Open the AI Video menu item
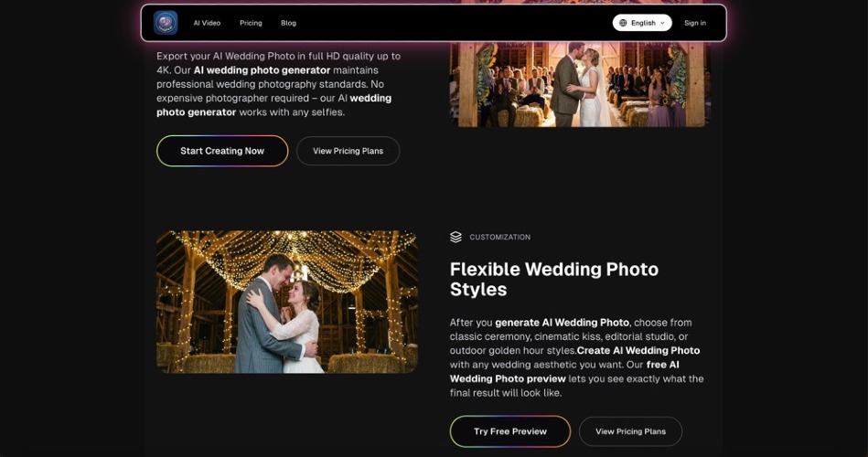This screenshot has width=868, height=457. (x=207, y=23)
